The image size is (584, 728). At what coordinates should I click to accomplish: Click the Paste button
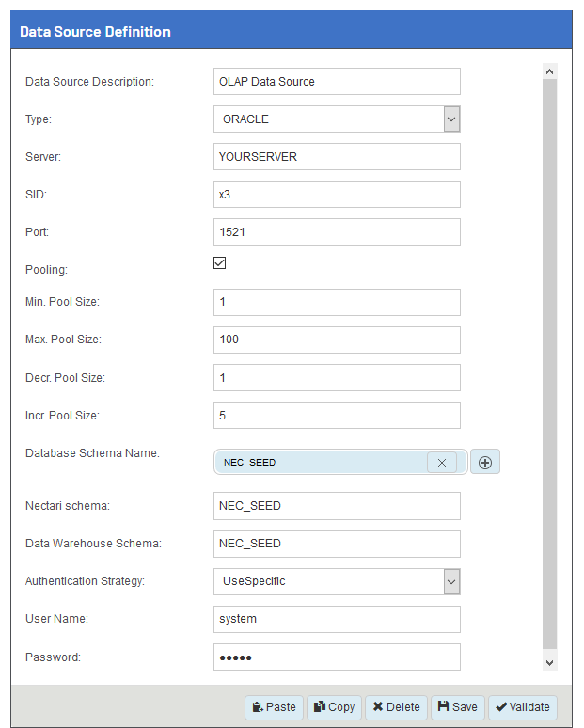[274, 707]
